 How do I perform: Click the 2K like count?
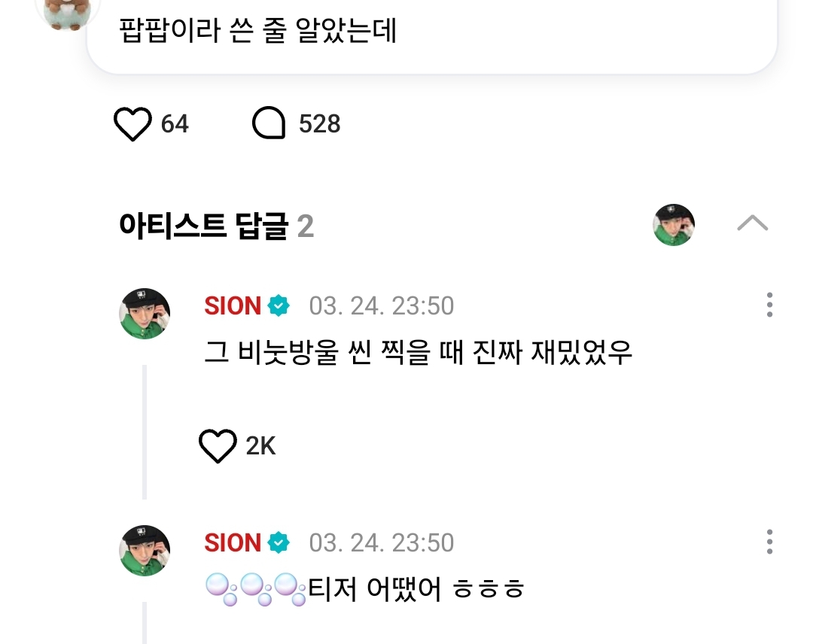click(x=260, y=447)
